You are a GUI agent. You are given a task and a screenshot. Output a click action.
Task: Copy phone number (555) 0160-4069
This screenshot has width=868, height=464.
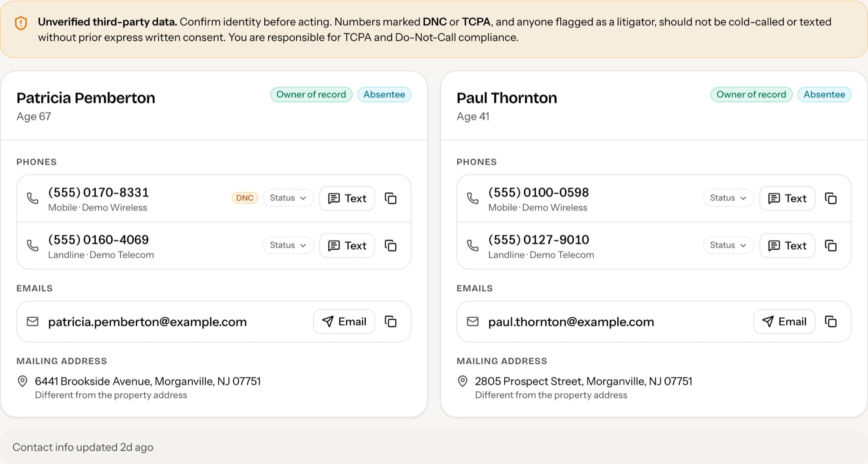(391, 246)
